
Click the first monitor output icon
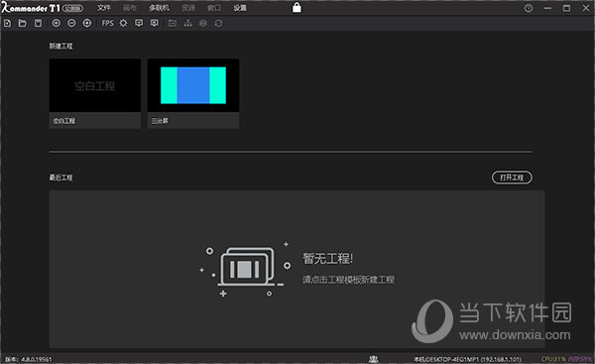pyautogui.click(x=139, y=24)
